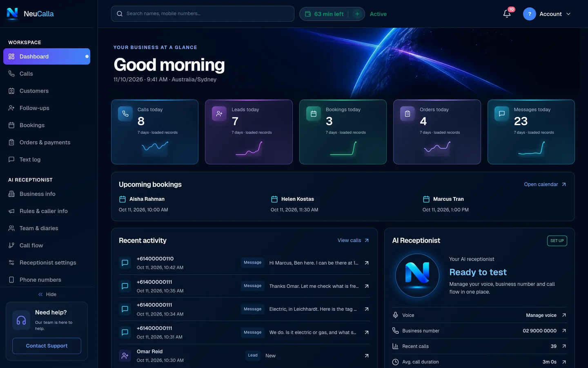Open the Omar Reid lead arrow

pos(367,356)
